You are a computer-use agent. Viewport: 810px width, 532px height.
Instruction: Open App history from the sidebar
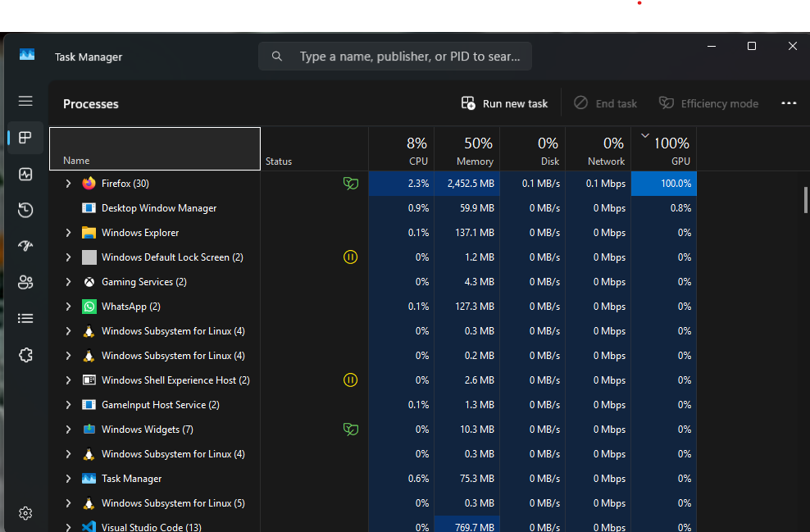click(25, 210)
